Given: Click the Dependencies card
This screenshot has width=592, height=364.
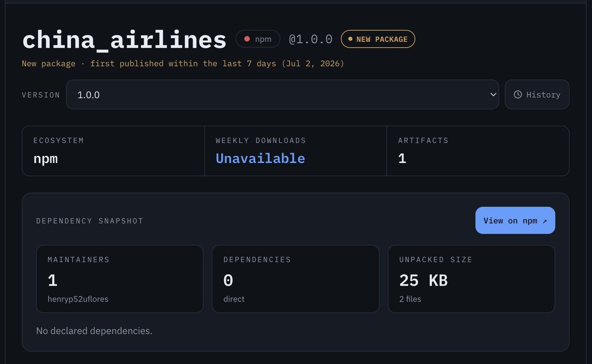Looking at the screenshot, I should [296, 279].
